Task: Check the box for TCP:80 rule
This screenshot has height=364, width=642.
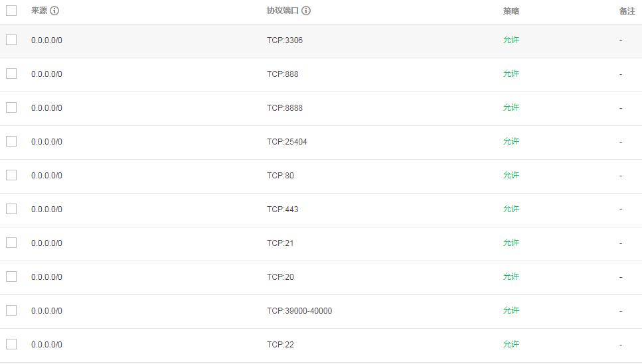Action: click(x=11, y=175)
